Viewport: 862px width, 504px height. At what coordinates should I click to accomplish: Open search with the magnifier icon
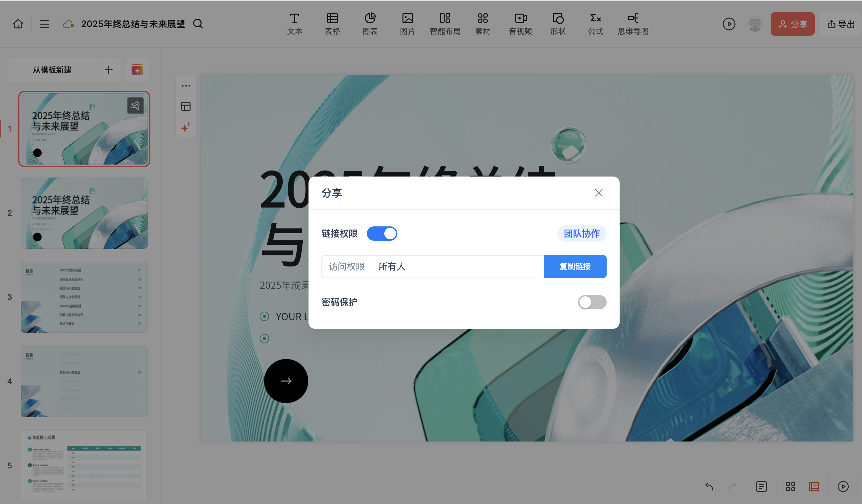point(198,24)
